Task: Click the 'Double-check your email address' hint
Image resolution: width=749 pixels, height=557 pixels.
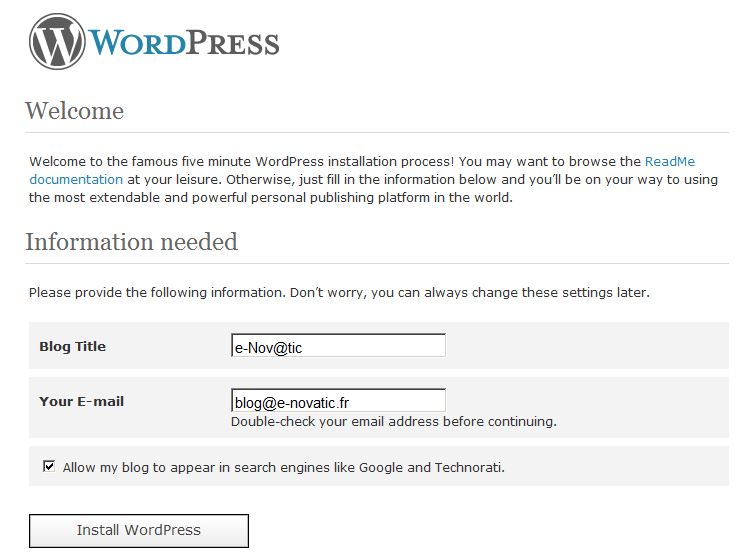Action: pos(394,422)
